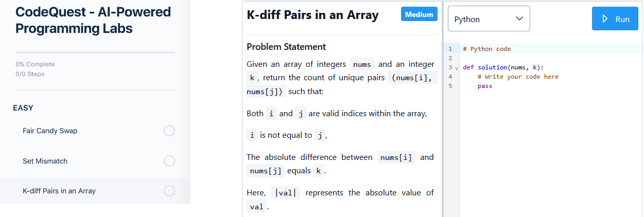This screenshot has height=217, width=644.
Task: Click the language dropdown chevron arrow
Action: [x=519, y=19]
